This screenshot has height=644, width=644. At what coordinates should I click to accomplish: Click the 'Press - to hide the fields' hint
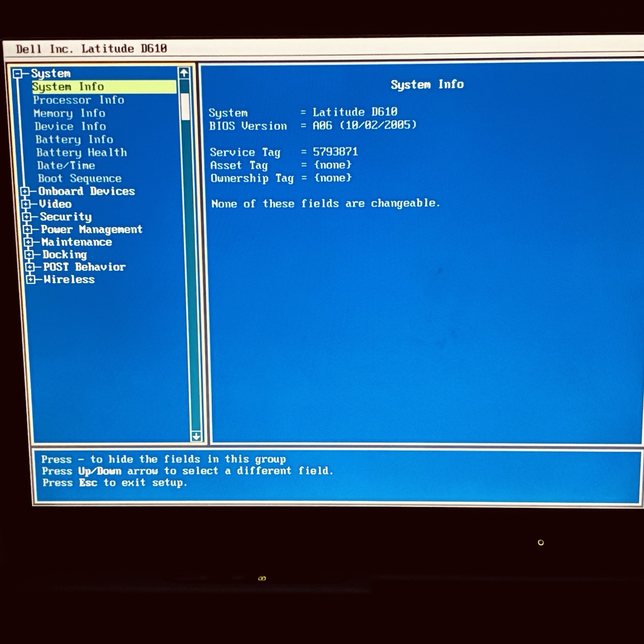163,459
